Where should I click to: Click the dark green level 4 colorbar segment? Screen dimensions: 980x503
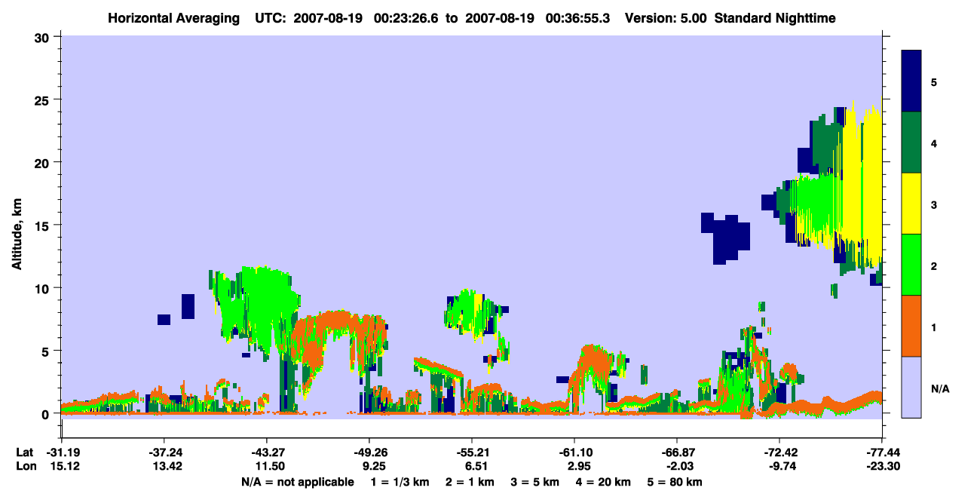click(x=911, y=143)
